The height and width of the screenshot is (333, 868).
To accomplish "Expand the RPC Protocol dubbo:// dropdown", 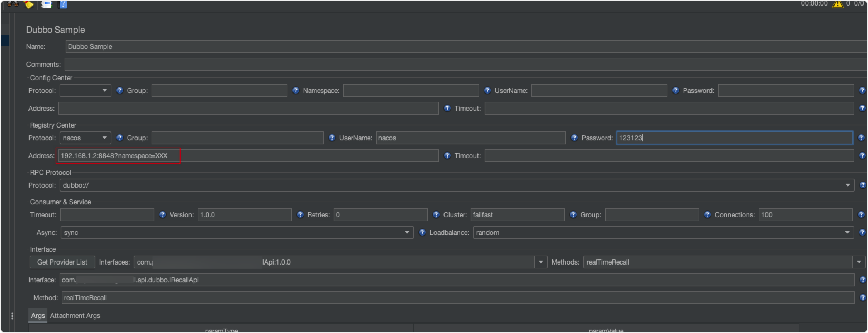I will click(x=847, y=185).
